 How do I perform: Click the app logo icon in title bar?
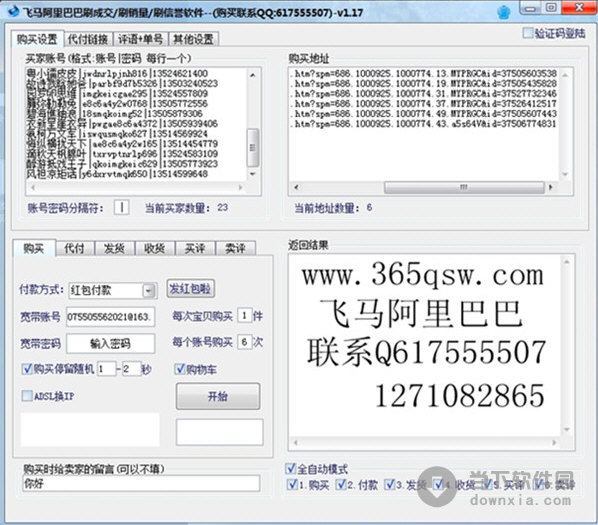(13, 11)
